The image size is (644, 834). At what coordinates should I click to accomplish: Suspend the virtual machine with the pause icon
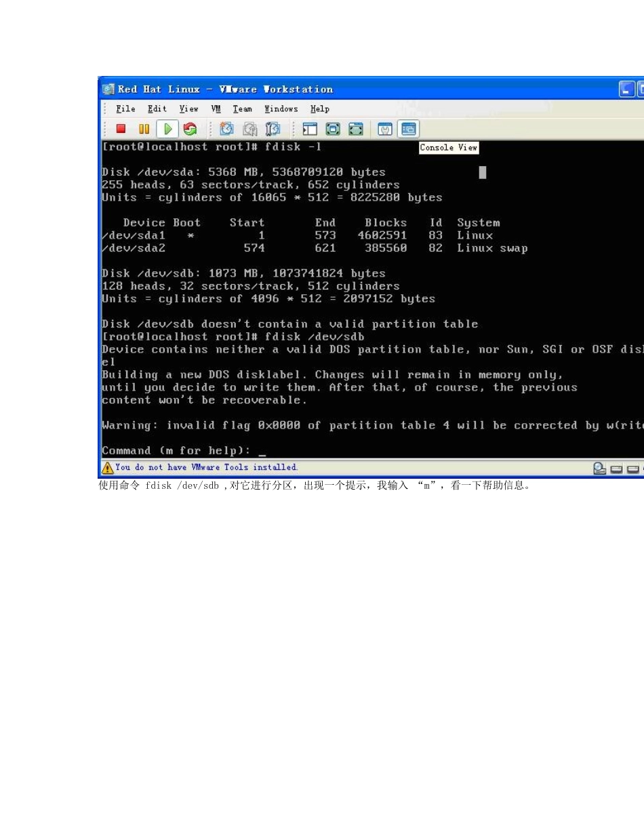point(144,129)
